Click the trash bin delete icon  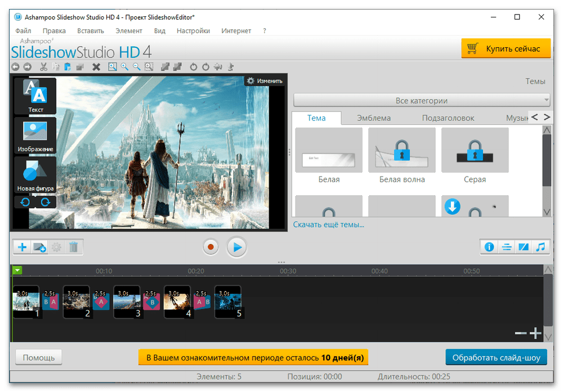74,247
